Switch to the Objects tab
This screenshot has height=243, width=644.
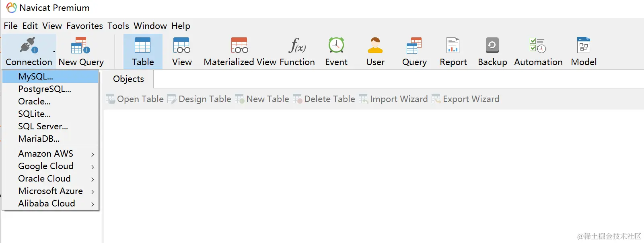click(x=128, y=79)
